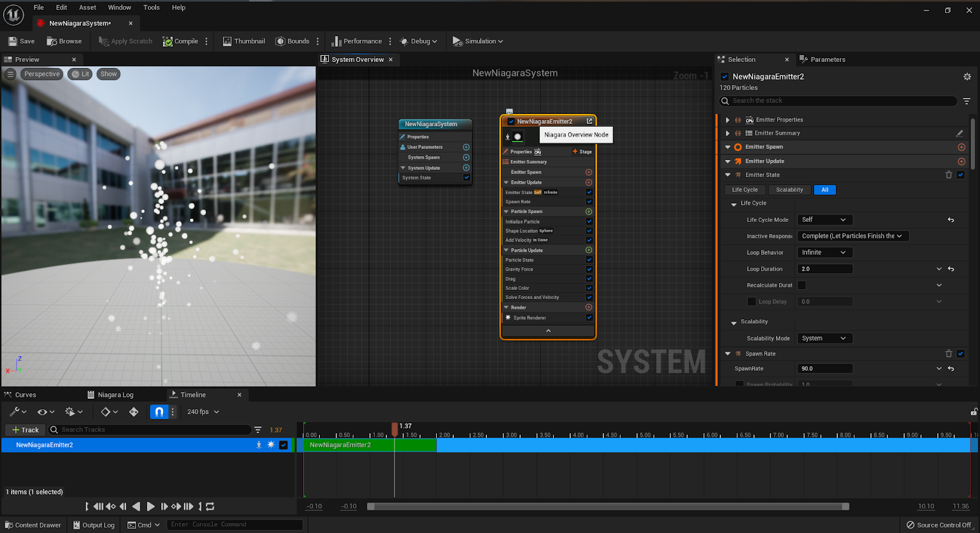The width and height of the screenshot is (980, 533).
Task: Open the Content Drawer
Action: coord(33,525)
